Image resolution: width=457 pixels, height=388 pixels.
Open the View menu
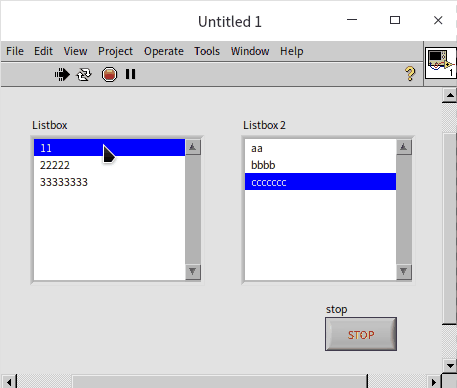click(76, 51)
